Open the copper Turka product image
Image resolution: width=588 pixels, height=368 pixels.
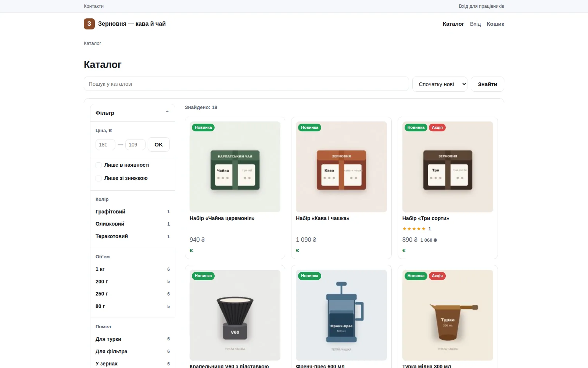pos(448,315)
